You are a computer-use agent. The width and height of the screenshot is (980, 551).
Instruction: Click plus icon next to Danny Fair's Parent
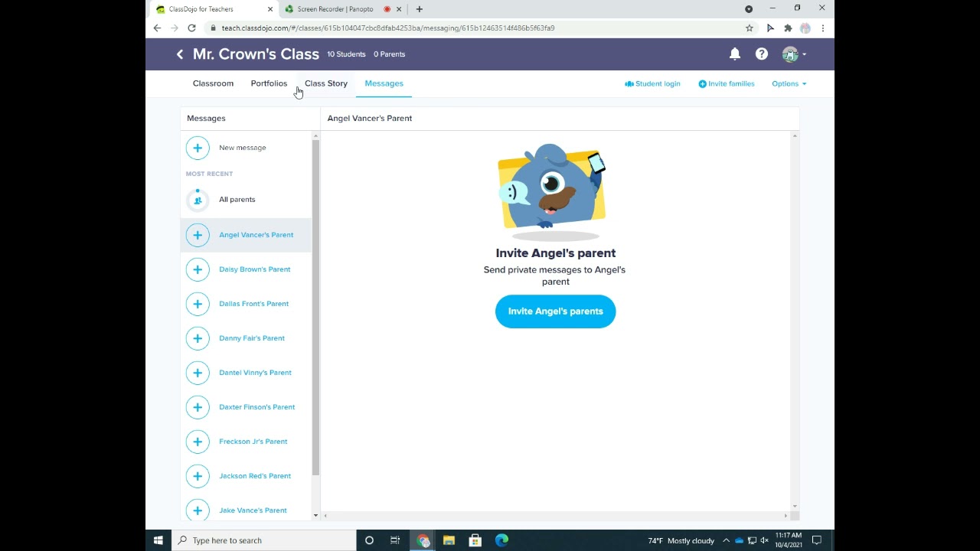click(198, 338)
